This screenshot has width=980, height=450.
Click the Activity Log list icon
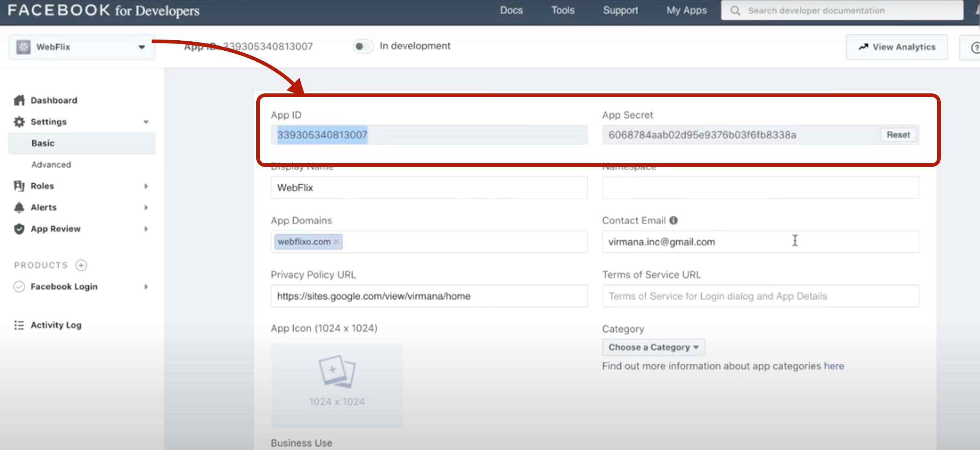pyautogui.click(x=19, y=325)
